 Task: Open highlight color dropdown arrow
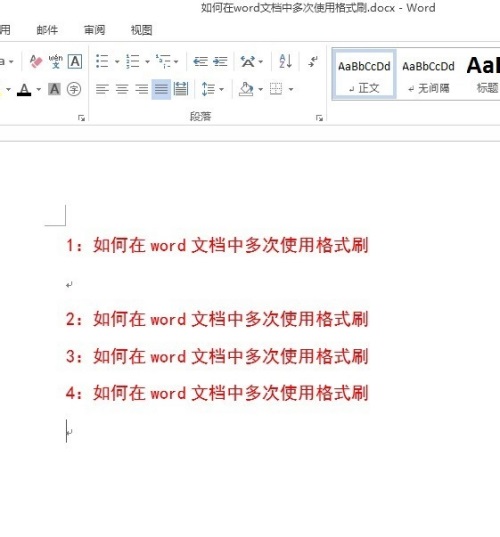coord(9,90)
